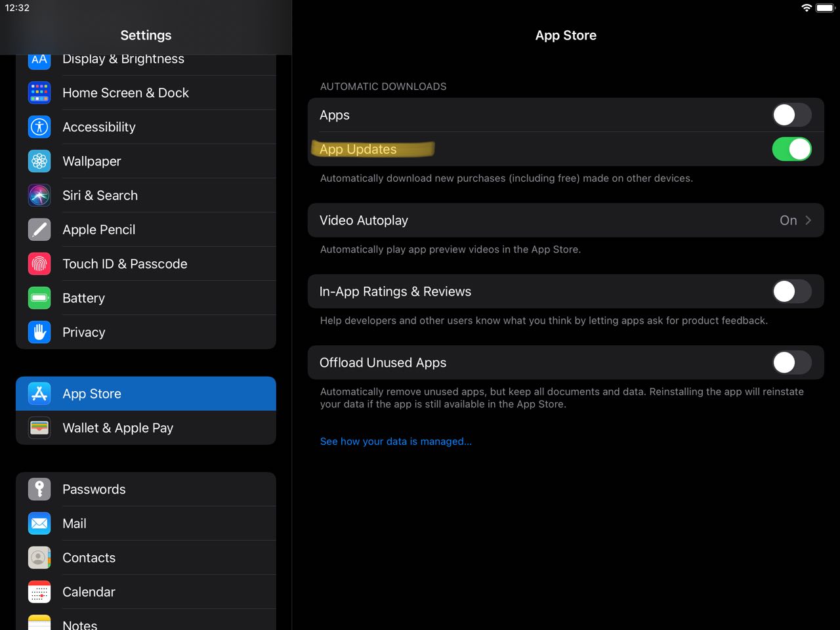This screenshot has width=840, height=630.
Task: Open Touch ID & Passcode settings
Action: [x=146, y=263]
